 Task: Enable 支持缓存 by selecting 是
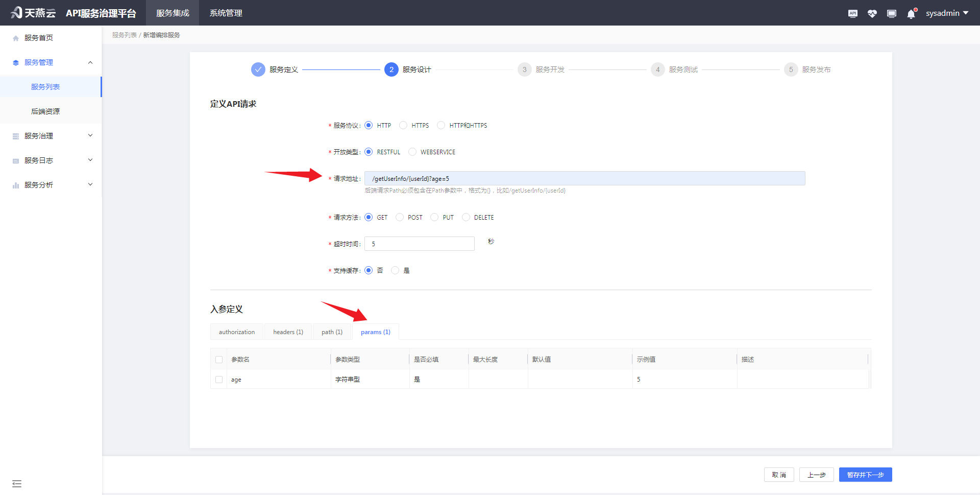click(395, 270)
